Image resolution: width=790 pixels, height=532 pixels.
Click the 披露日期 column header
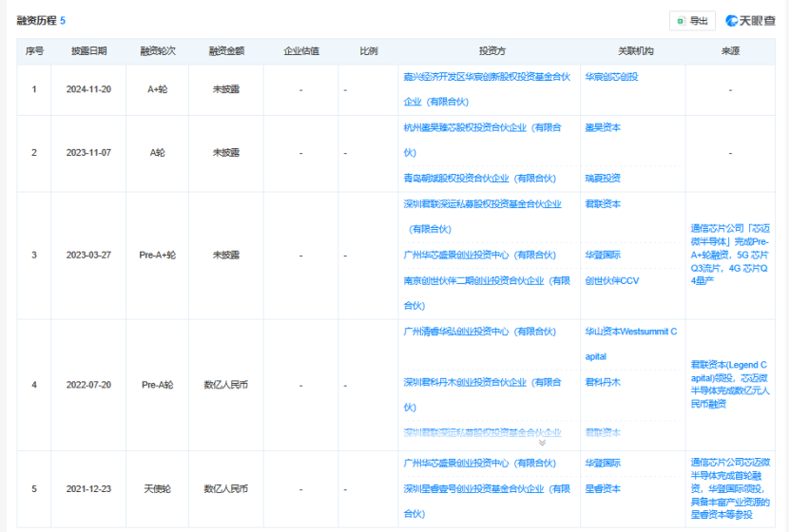coord(88,51)
